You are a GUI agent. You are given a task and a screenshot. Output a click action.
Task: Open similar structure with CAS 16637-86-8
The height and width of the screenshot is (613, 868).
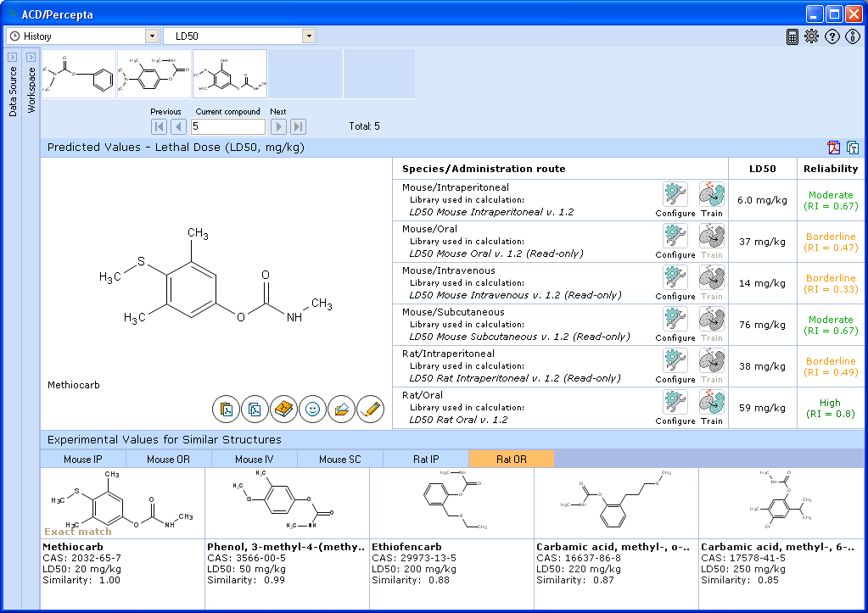(x=616, y=538)
